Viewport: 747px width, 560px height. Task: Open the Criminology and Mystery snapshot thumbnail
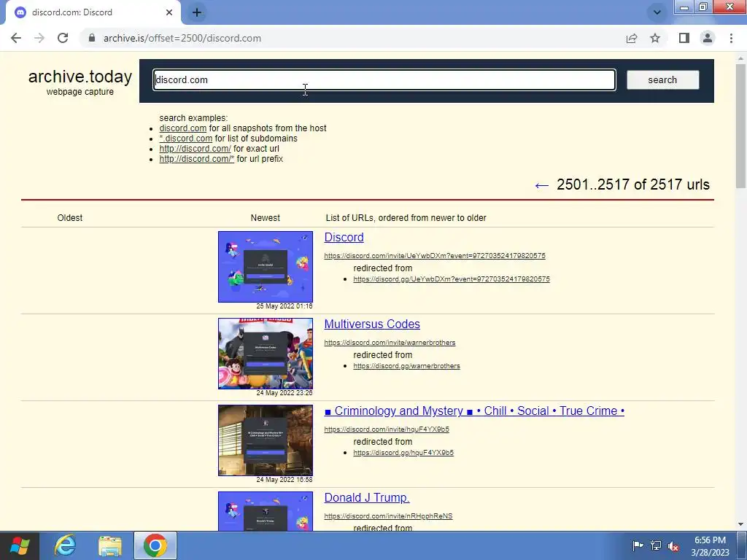pos(266,440)
